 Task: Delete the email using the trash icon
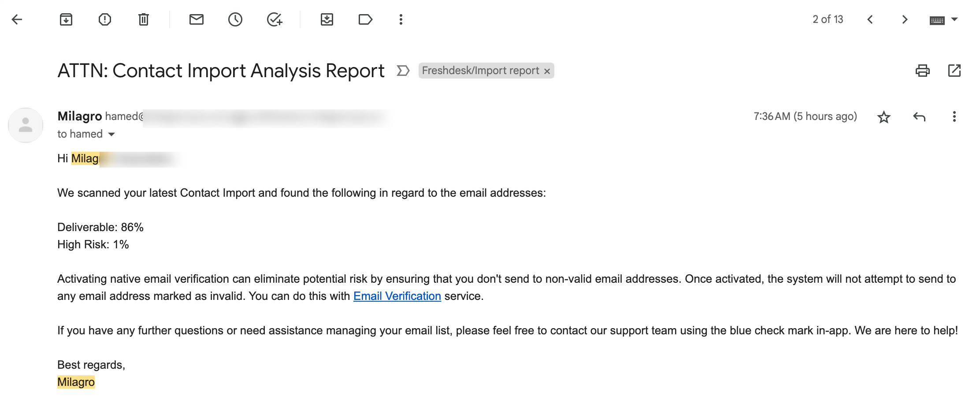(144, 19)
